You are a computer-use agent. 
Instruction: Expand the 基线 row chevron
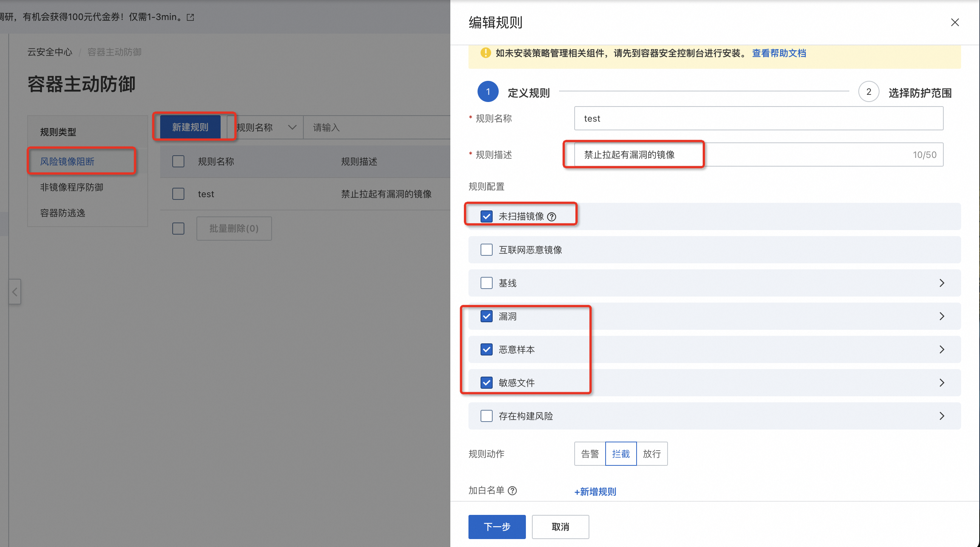[941, 283]
